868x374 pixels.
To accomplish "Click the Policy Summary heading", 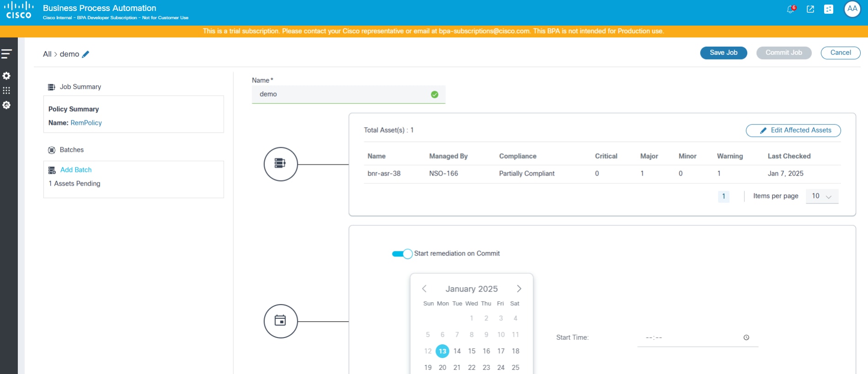I will click(74, 109).
